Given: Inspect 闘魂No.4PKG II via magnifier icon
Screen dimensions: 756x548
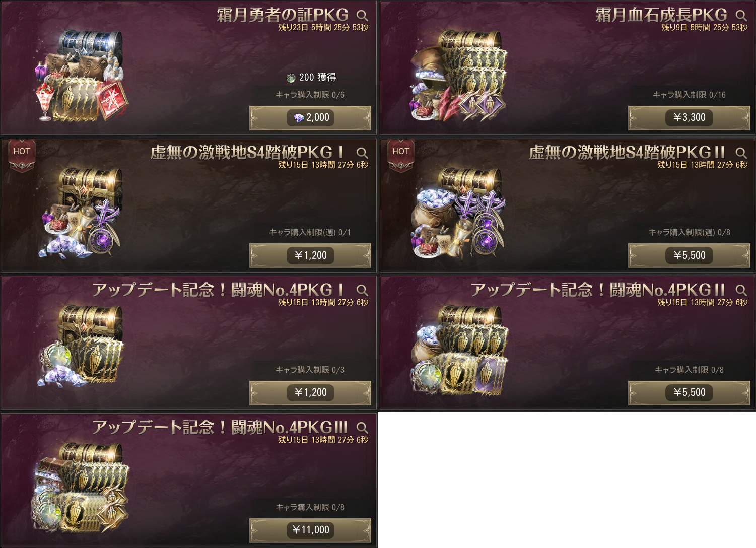Looking at the screenshot, I should point(741,290).
